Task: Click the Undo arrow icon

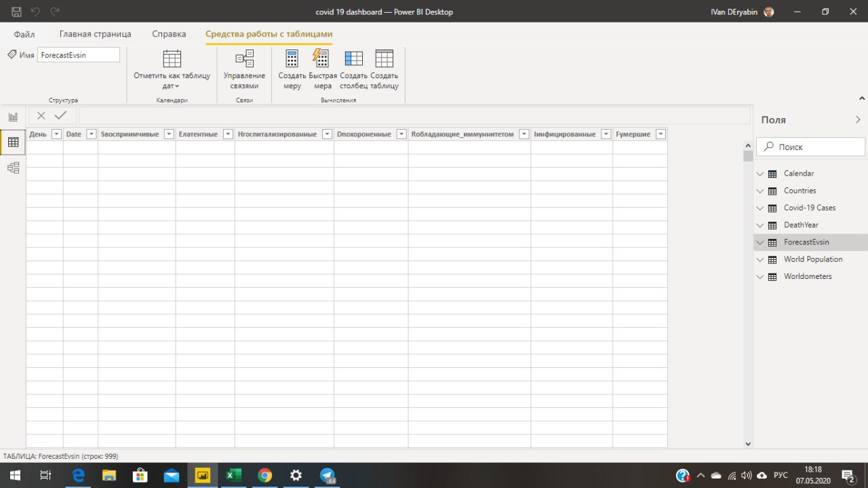Action: tap(35, 12)
